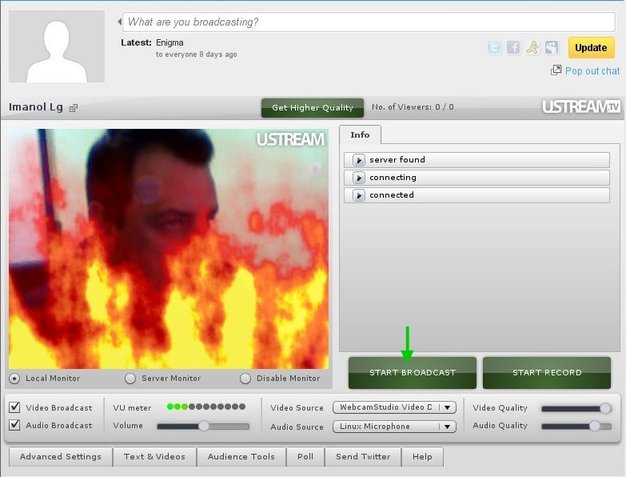Select the Local Monitor radio button
The height and width of the screenshot is (477, 626).
(x=14, y=378)
